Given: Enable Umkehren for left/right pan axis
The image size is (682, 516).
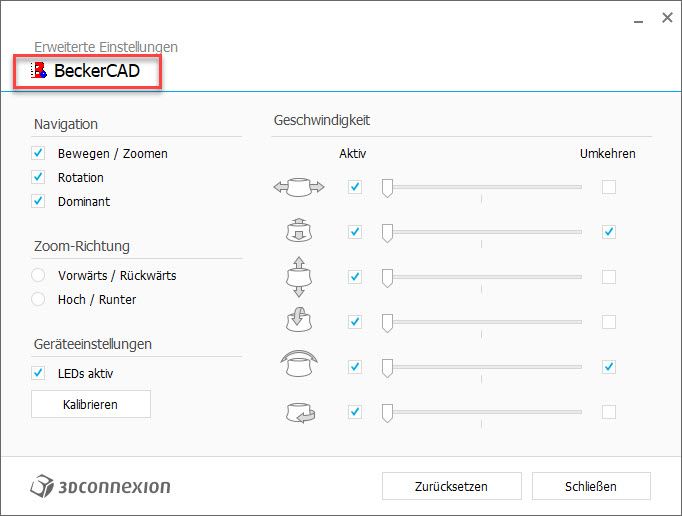Looking at the screenshot, I should click(x=609, y=187).
